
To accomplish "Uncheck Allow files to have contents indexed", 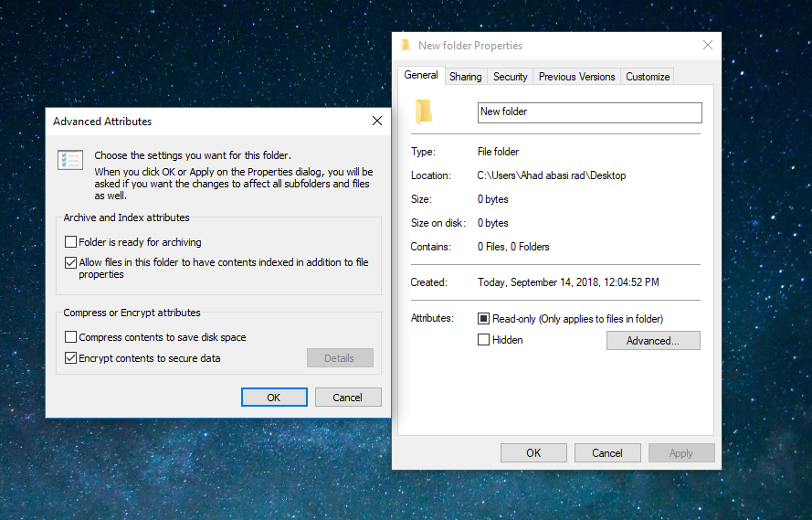I will (x=71, y=262).
